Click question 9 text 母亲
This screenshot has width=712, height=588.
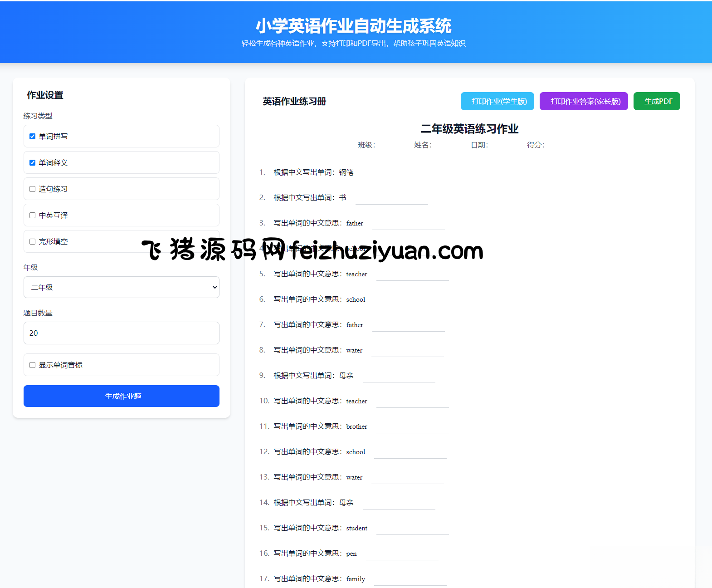[346, 376]
